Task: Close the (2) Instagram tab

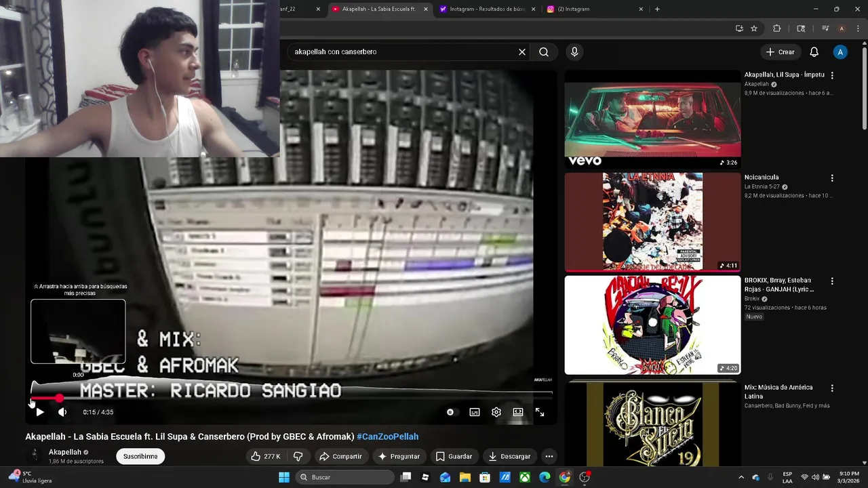Action: click(641, 9)
